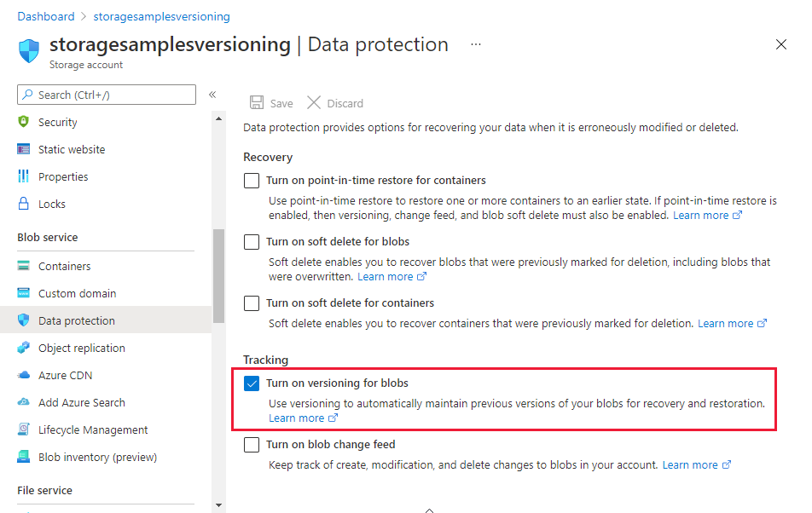
Task: Click the Object replication icon
Action: 23,348
